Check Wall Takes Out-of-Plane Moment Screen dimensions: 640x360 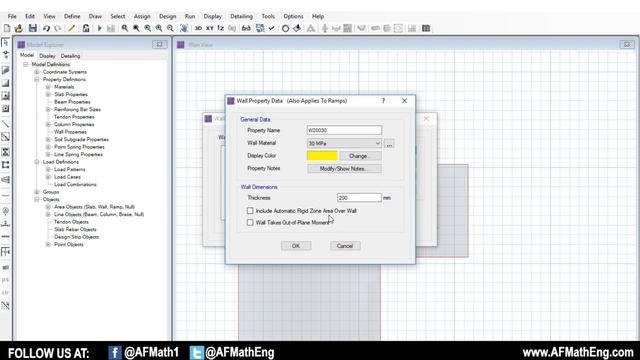click(x=250, y=222)
